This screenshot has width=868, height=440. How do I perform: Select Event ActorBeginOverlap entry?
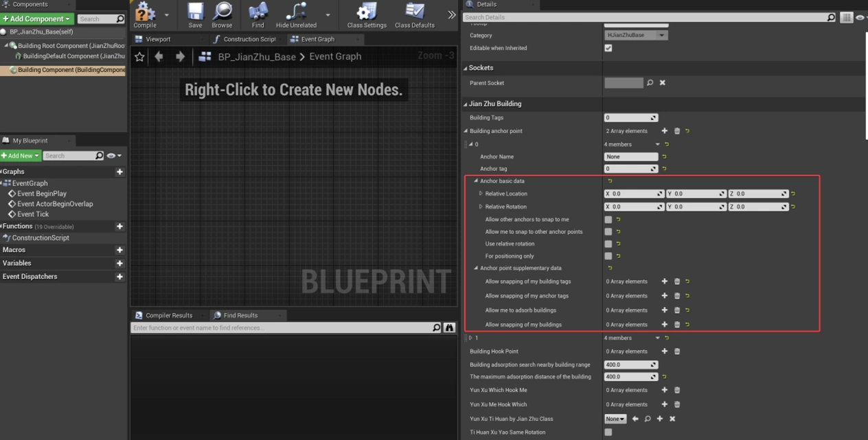point(55,204)
